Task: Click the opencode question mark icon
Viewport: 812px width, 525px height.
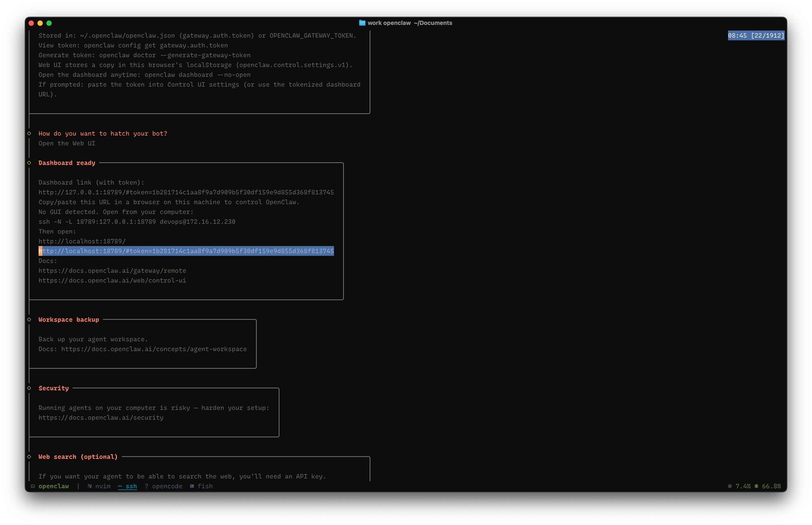Action: coord(146,486)
